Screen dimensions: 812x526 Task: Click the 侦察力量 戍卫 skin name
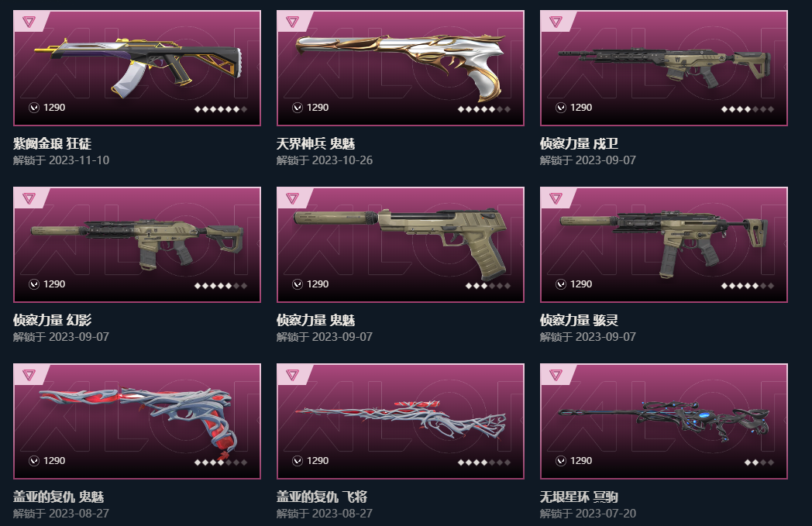coord(579,144)
